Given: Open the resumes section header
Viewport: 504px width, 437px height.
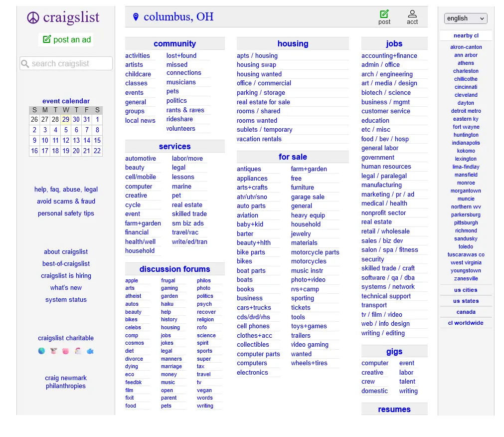Looking at the screenshot, I should pos(394,409).
